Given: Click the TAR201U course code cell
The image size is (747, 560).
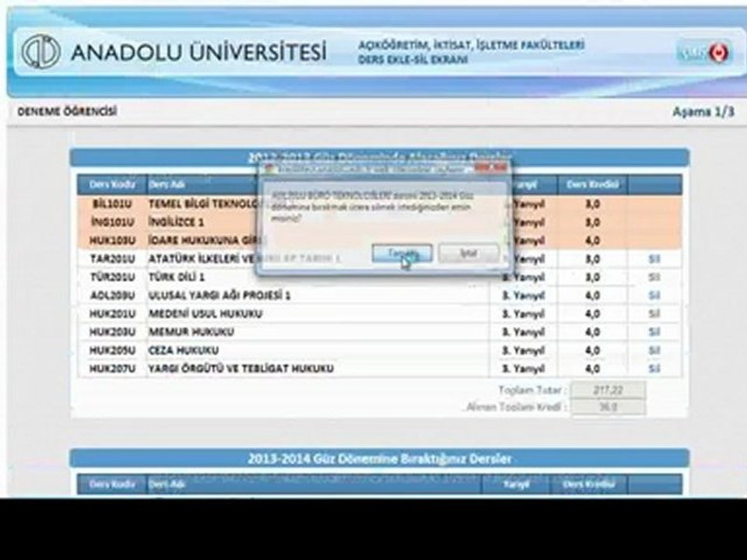Looking at the screenshot, I should (x=112, y=258).
